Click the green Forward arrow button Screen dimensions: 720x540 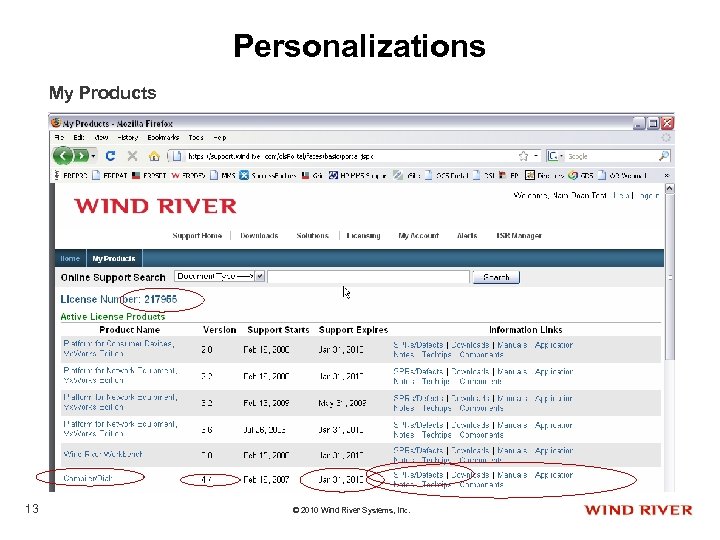click(81, 156)
